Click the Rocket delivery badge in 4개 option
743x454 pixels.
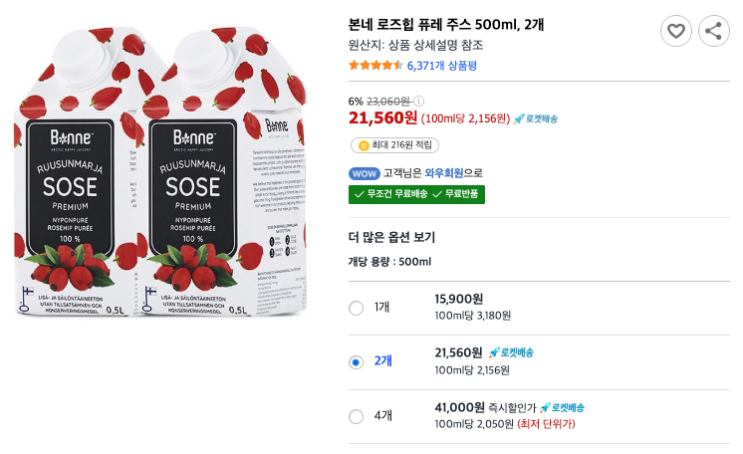562,408
